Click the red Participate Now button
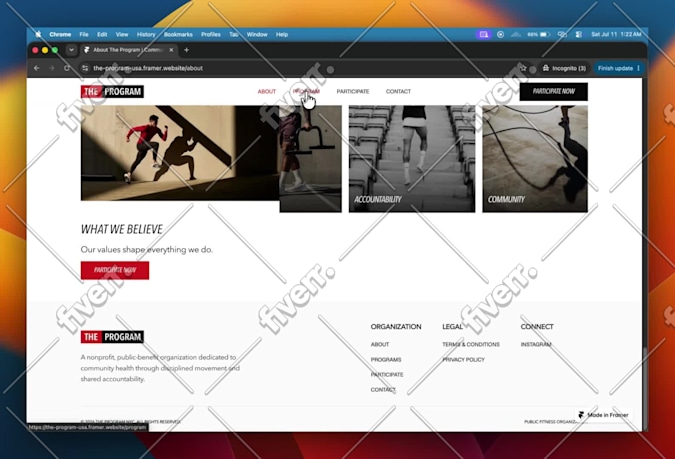This screenshot has width=675, height=459. [x=115, y=270]
